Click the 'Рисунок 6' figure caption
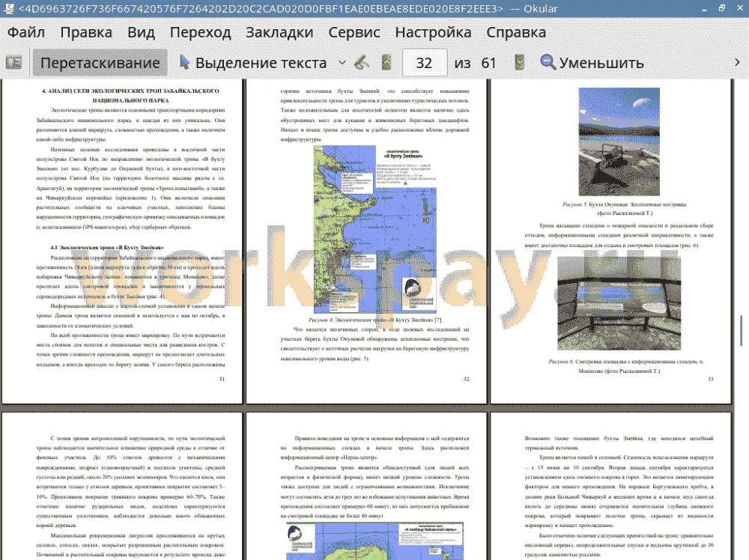The height and width of the screenshot is (560, 749). [x=625, y=366]
